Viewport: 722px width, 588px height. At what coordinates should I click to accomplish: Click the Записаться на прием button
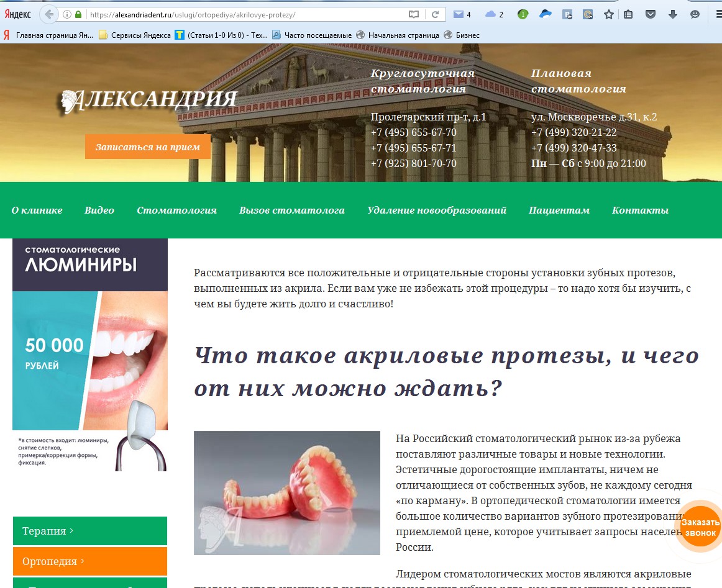tap(148, 147)
